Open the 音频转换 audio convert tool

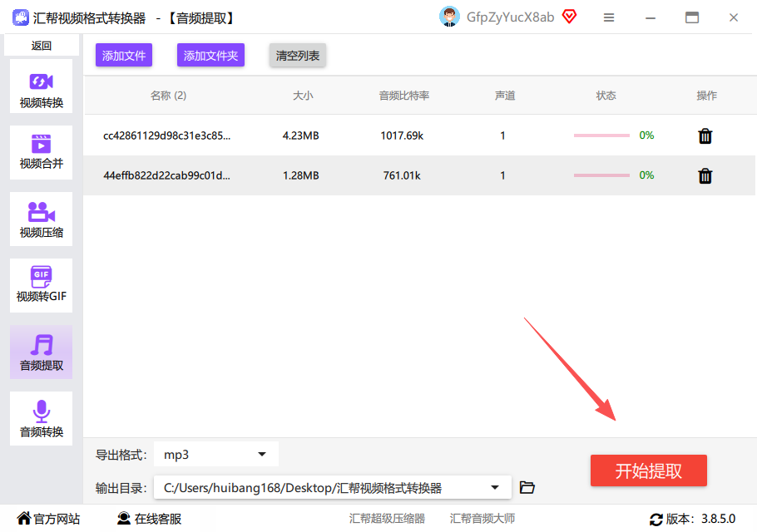point(41,418)
